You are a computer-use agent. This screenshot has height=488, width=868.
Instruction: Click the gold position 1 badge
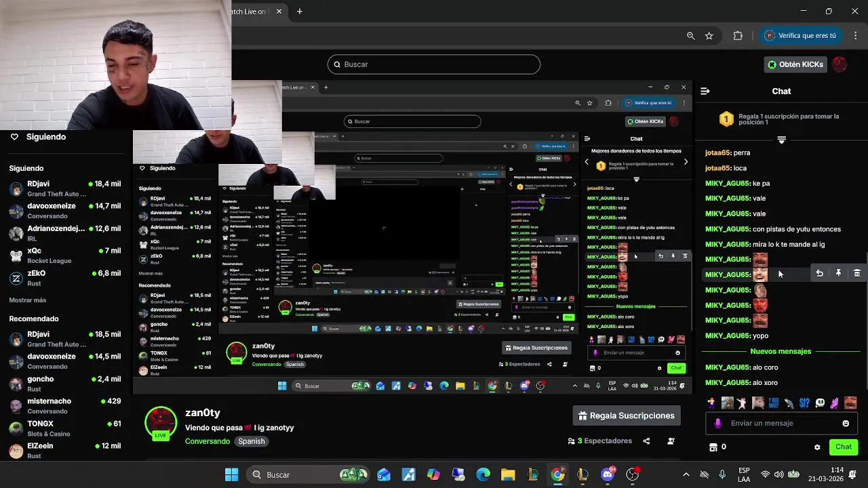coord(726,120)
